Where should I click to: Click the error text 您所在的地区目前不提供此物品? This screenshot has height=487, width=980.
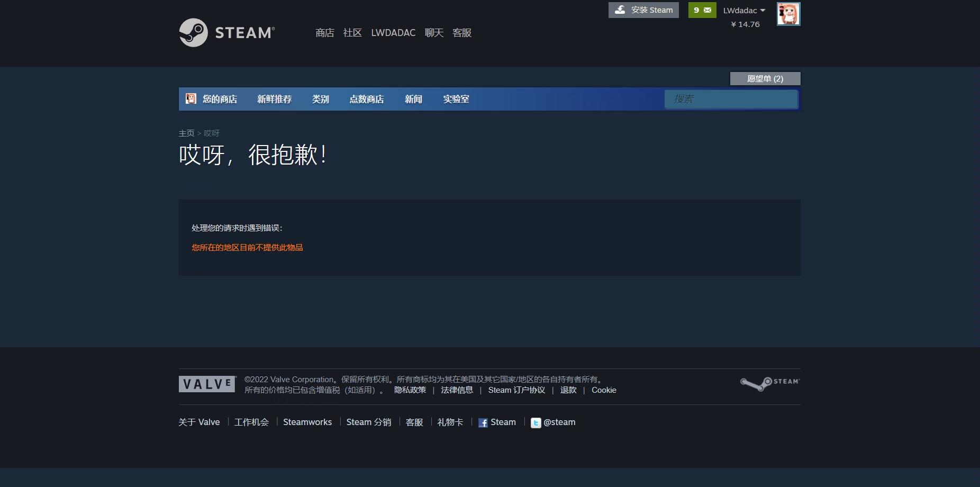(x=247, y=248)
